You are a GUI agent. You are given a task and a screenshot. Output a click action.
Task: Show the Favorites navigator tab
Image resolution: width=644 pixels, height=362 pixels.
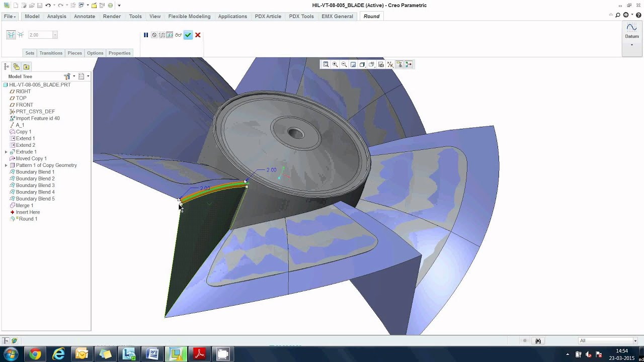26,66
